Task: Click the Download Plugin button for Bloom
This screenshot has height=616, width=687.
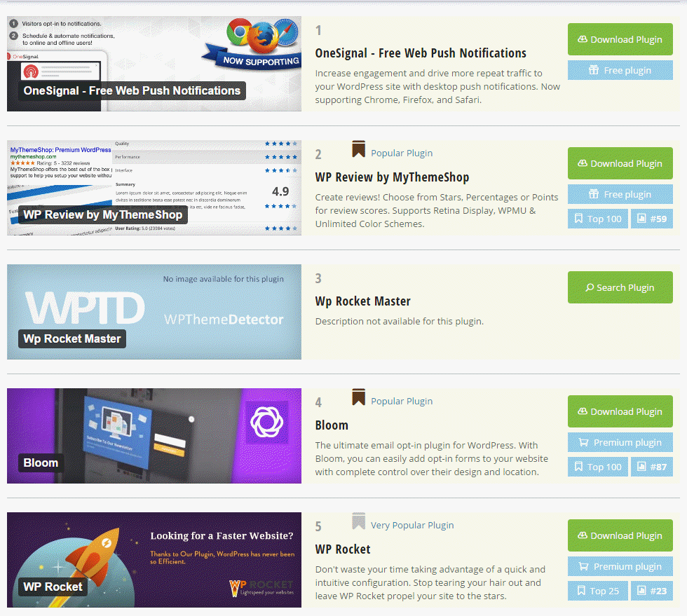Action: (620, 411)
